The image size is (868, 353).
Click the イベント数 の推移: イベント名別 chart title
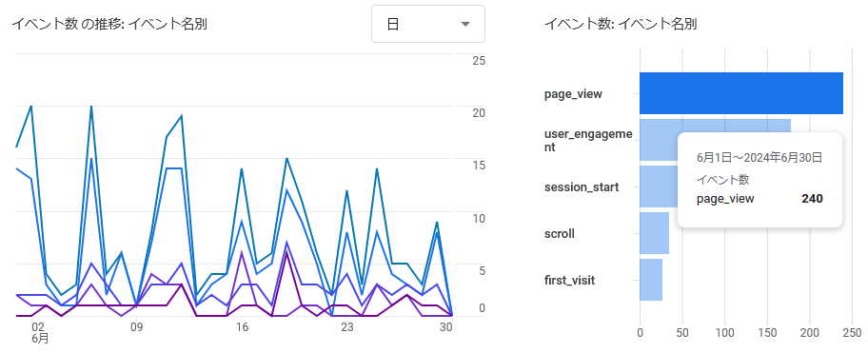pyautogui.click(x=109, y=24)
